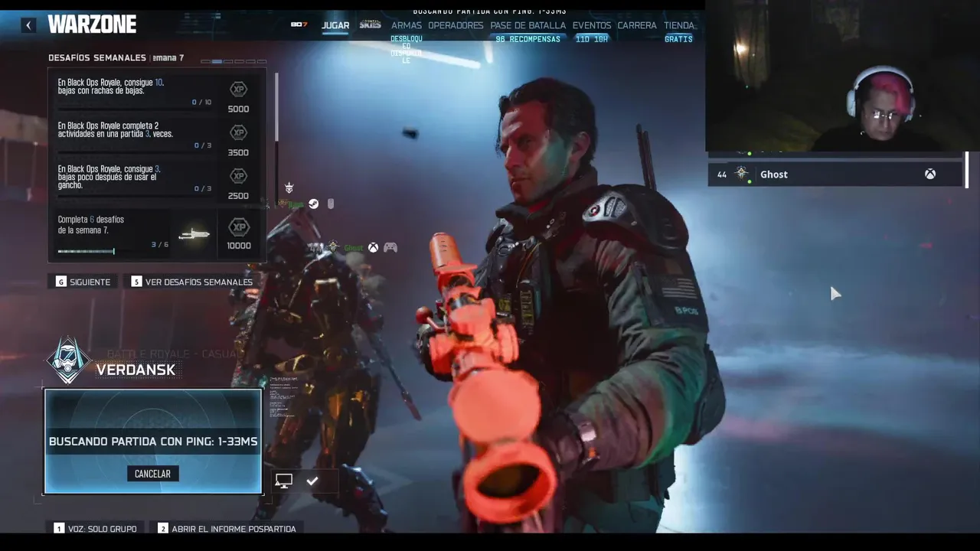Toggle the ready checkmark icon
This screenshot has width=980, height=551.
(312, 481)
